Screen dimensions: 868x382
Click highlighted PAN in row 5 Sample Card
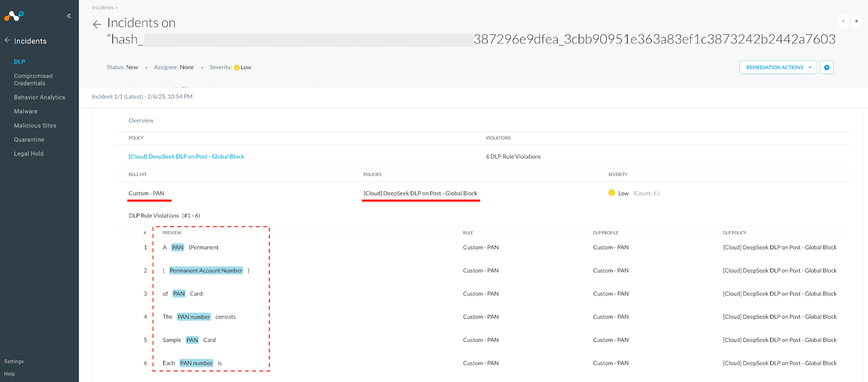[192, 340]
